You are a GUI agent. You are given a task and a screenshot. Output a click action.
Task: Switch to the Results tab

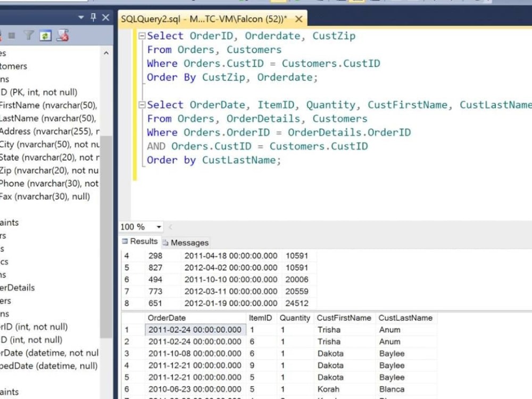140,241
